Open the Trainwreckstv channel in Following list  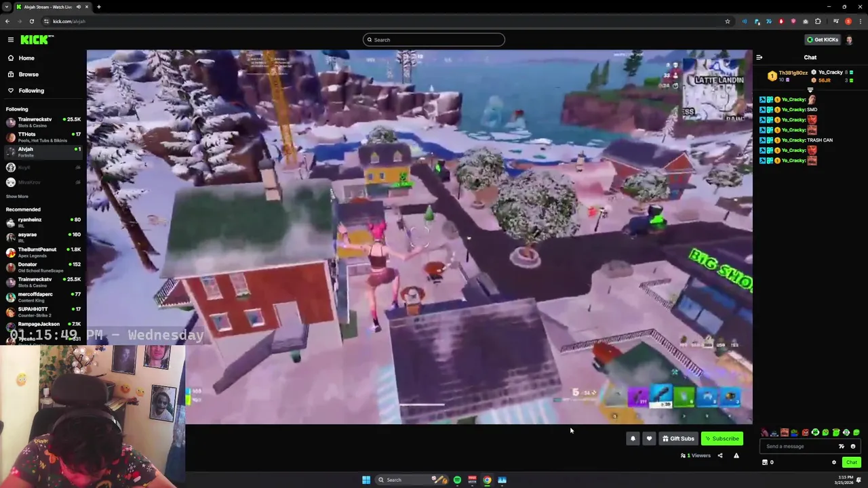click(x=43, y=122)
